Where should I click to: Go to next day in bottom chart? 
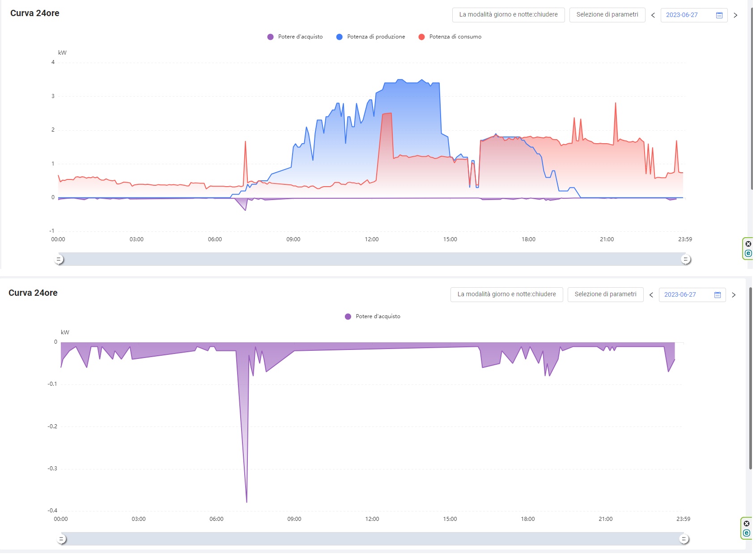pyautogui.click(x=734, y=295)
